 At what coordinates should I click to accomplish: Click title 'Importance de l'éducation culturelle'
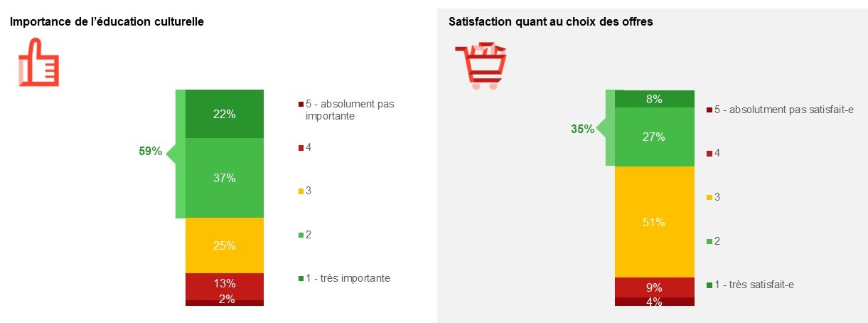click(x=107, y=22)
